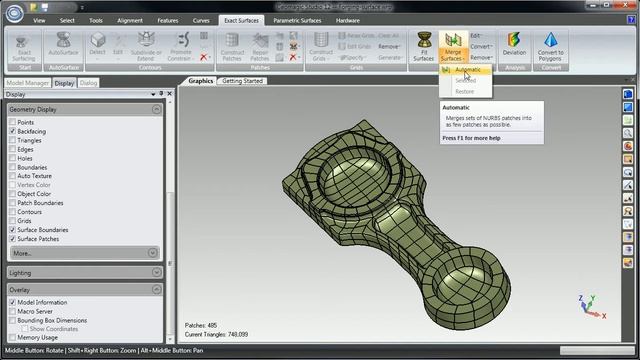Click the round application menu button
This screenshot has height=360, width=640.
click(x=15, y=13)
